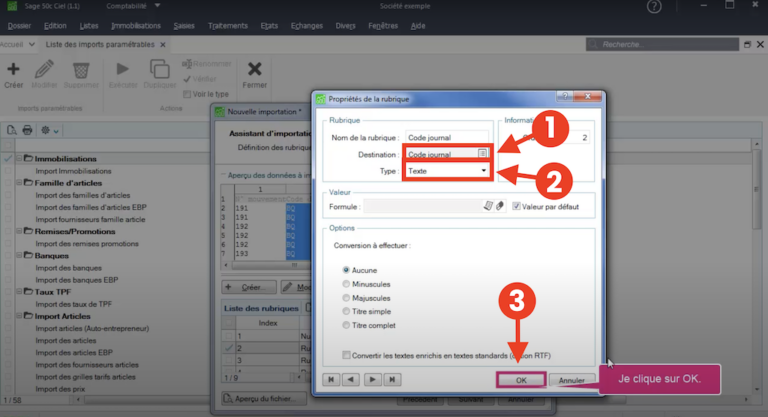Click the Formule input field

click(423, 206)
